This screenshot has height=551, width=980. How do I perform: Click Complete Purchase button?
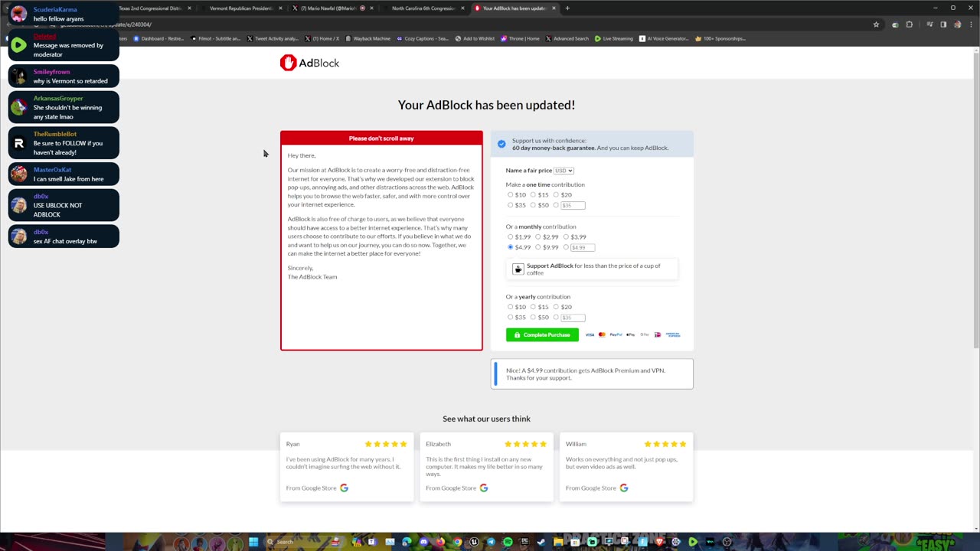tap(542, 334)
